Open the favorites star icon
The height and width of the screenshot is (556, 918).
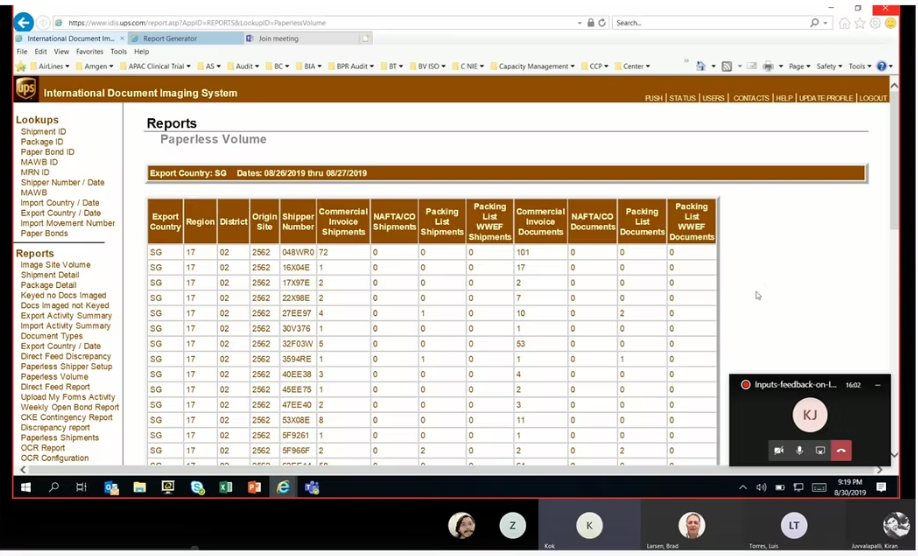859,23
